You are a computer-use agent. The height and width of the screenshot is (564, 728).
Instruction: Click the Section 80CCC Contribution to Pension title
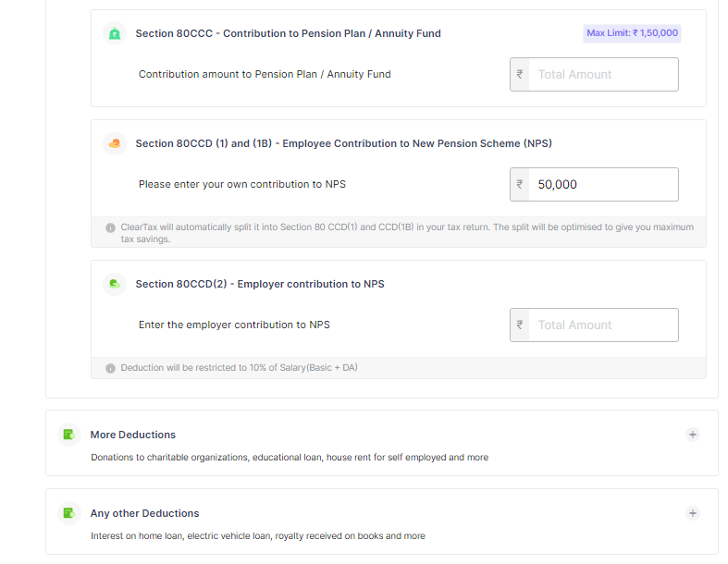coord(289,33)
